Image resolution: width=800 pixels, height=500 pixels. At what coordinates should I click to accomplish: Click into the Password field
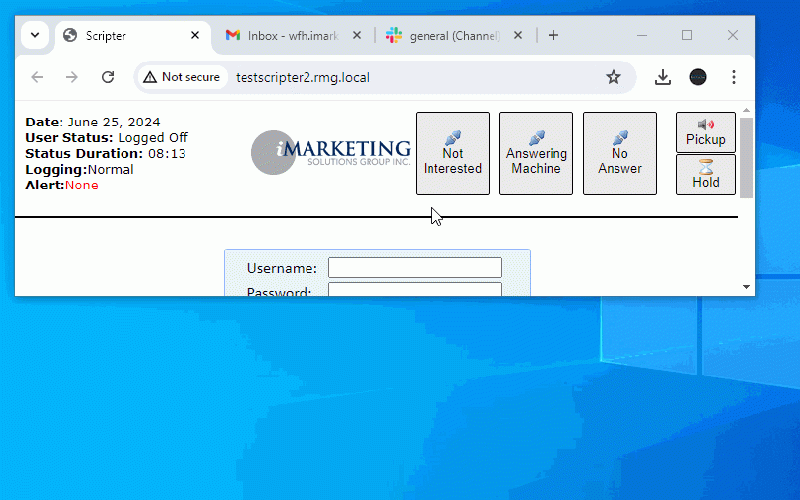[x=414, y=289]
